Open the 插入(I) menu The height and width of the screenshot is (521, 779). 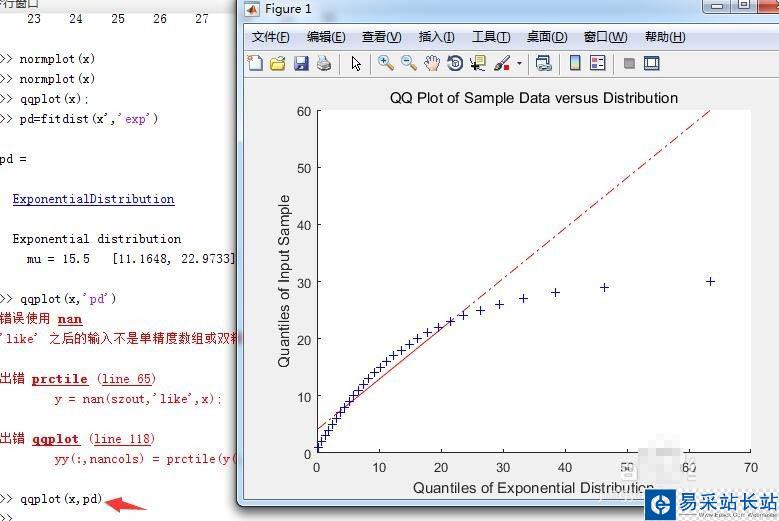437,37
